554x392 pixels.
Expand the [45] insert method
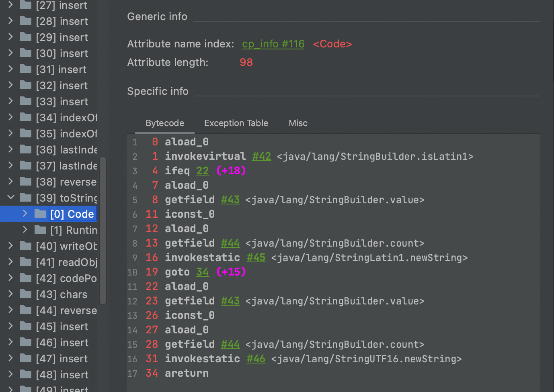tap(11, 326)
